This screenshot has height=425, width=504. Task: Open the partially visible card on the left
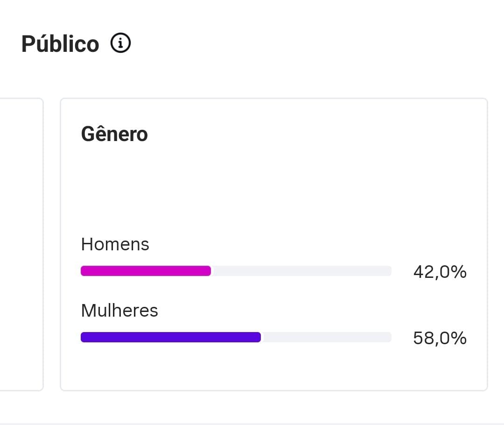coord(21,244)
